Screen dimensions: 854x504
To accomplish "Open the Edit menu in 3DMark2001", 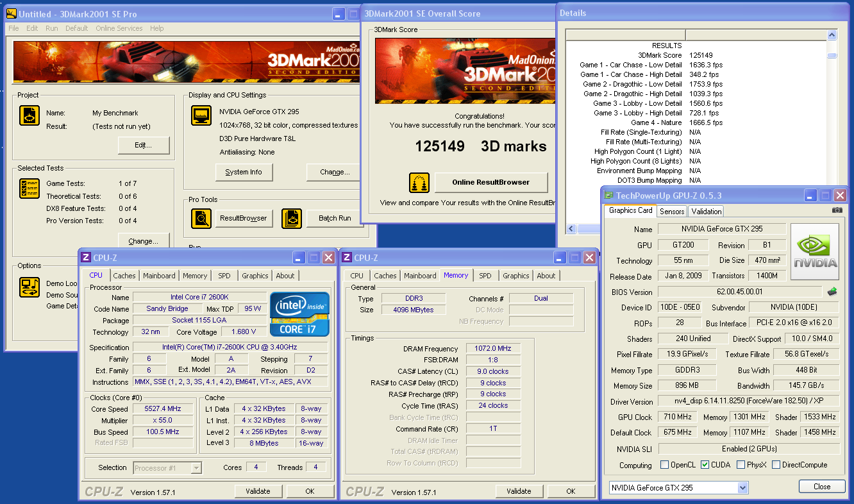I will click(32, 28).
